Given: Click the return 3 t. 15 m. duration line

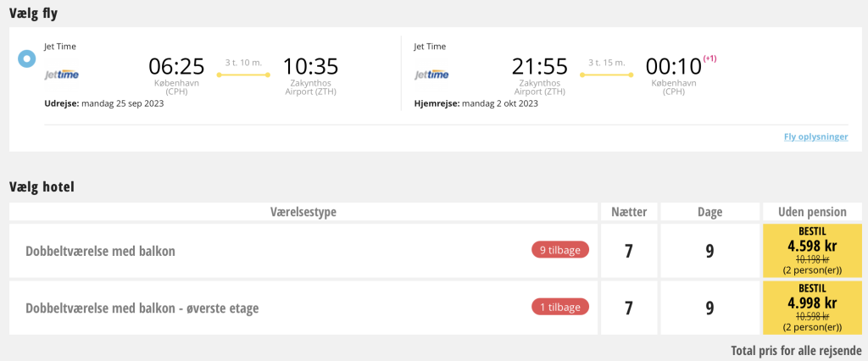Looking at the screenshot, I should coord(607,75).
